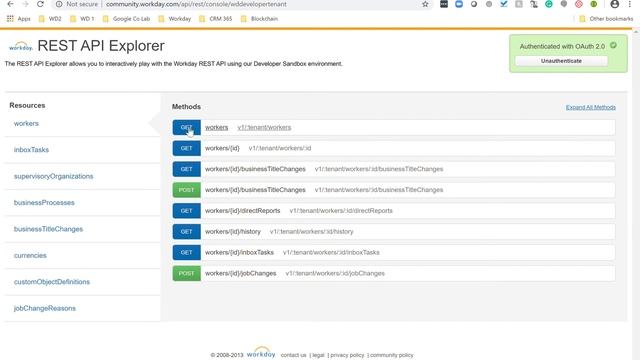
Task: Click the Expand All Methods link
Action: pos(591,107)
